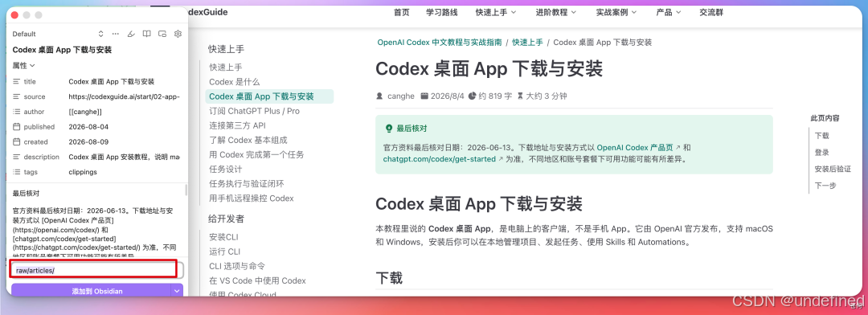Screen dimensions: 868x315
Task: Open sidebar item 用 Codex 完成第一个任务
Action: (x=256, y=154)
